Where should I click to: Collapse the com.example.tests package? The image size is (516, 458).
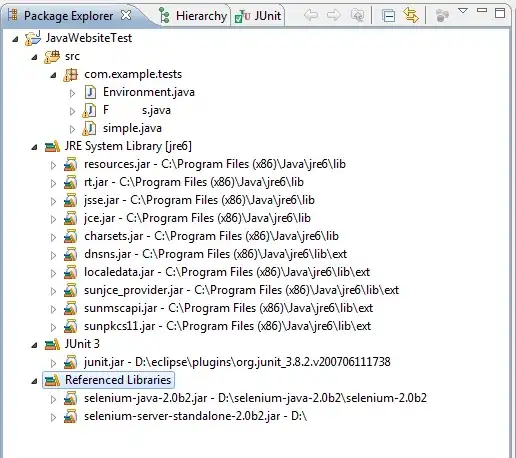(x=53, y=75)
